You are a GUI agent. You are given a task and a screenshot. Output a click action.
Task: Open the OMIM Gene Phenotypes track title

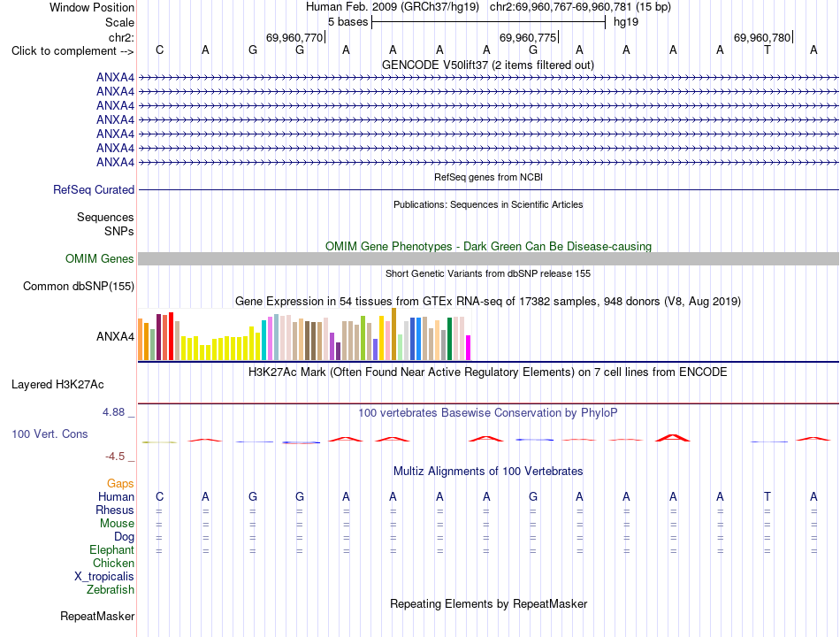point(488,246)
